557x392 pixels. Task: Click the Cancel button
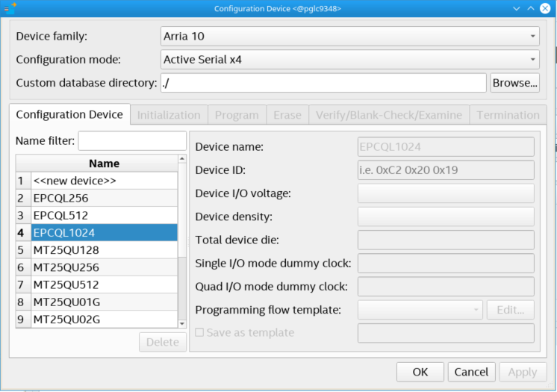pos(471,372)
